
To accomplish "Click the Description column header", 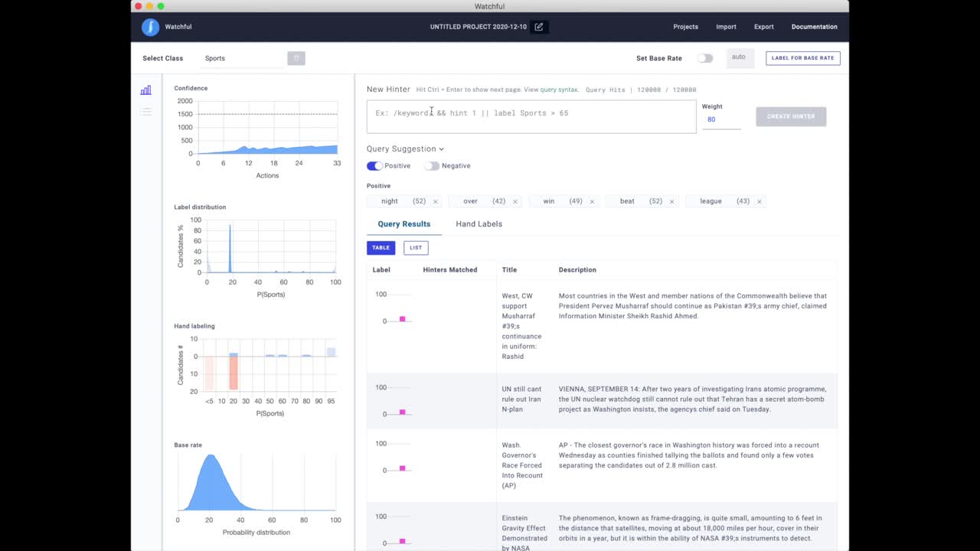I will 577,270.
